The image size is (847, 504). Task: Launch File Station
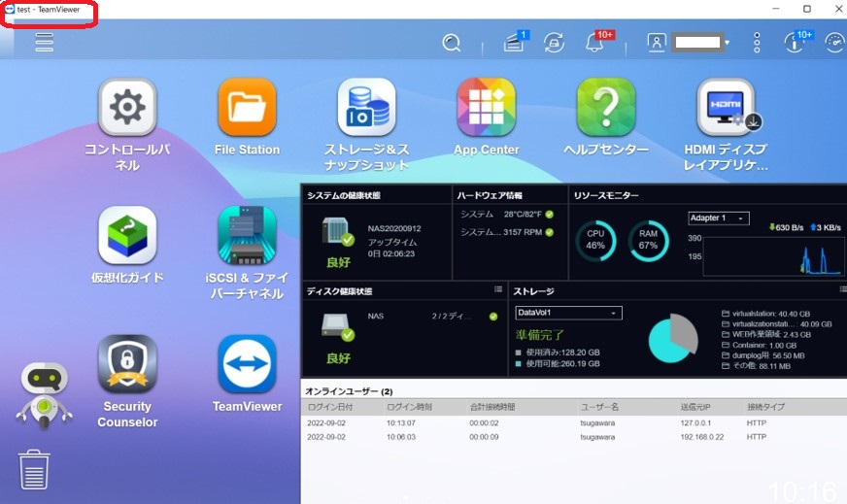point(247,108)
